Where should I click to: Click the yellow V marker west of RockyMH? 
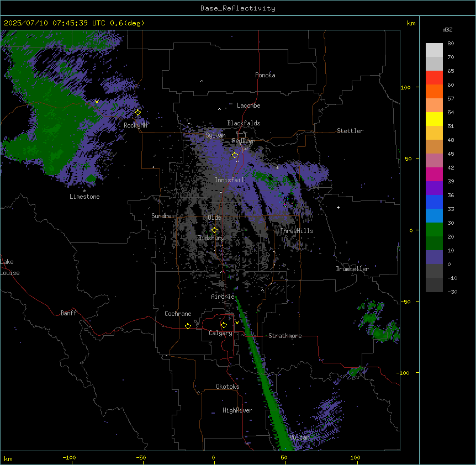point(97,102)
